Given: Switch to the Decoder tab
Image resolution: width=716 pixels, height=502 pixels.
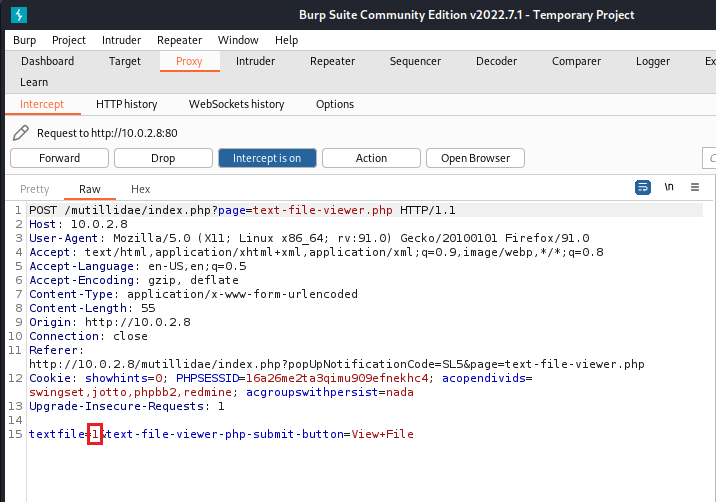Looking at the screenshot, I should pos(496,61).
